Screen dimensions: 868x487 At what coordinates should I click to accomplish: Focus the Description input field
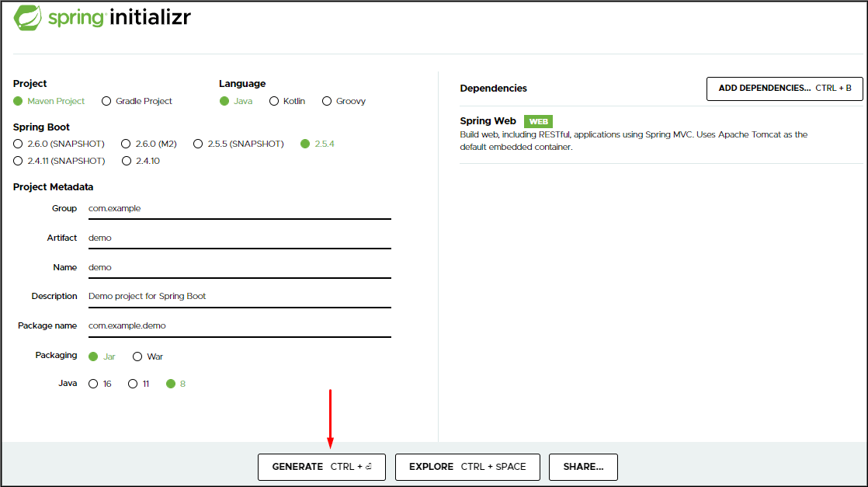coord(238,296)
